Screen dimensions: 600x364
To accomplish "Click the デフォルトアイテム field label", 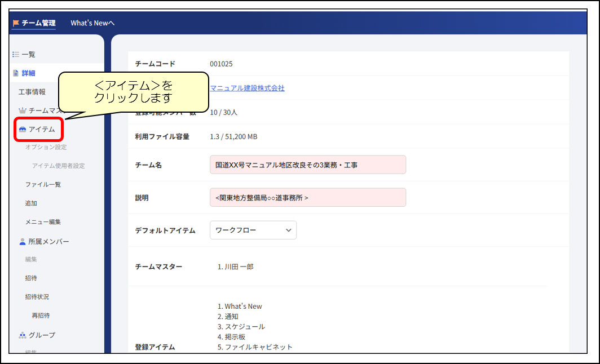I will click(x=165, y=230).
